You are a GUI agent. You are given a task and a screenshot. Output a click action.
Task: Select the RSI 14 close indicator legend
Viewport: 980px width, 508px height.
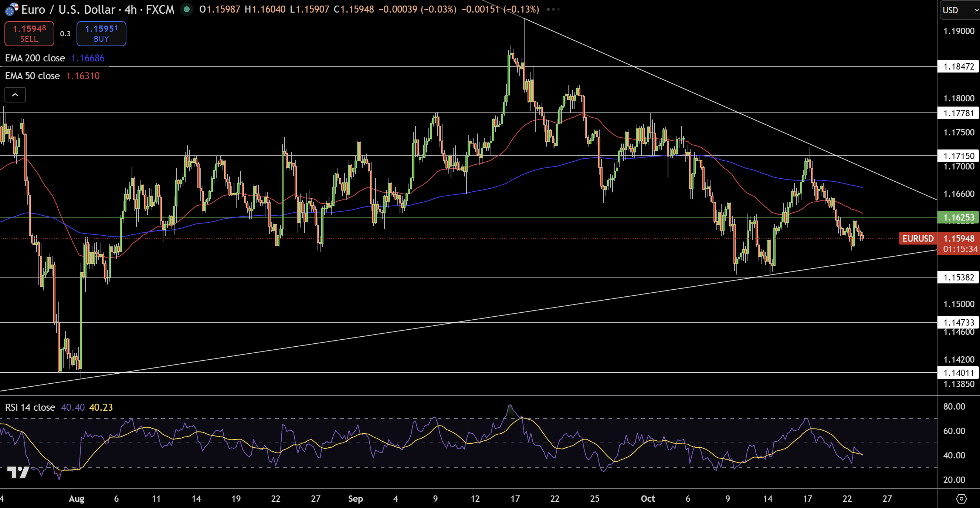click(x=30, y=407)
